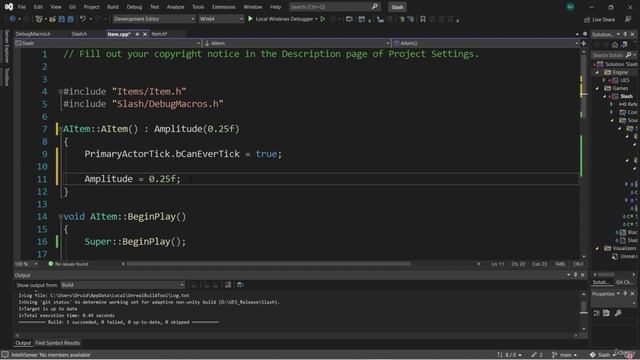
Task: Open the Build menu
Action: (113, 7)
